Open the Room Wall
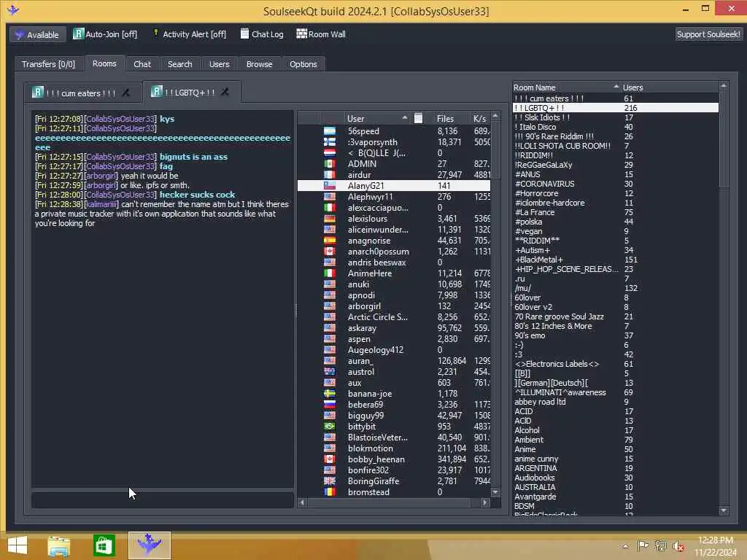This screenshot has height=560, width=747. (321, 34)
